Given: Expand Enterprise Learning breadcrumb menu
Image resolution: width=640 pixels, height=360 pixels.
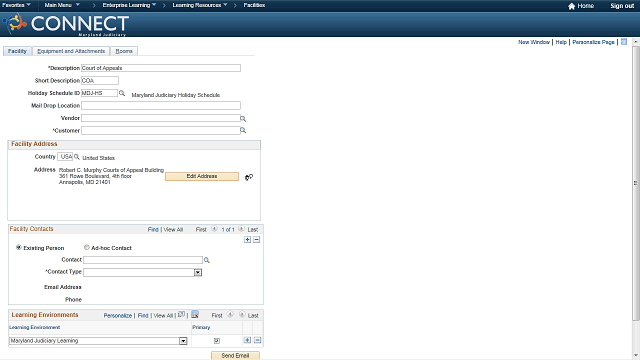Looking at the screenshot, I should click(x=129, y=5).
